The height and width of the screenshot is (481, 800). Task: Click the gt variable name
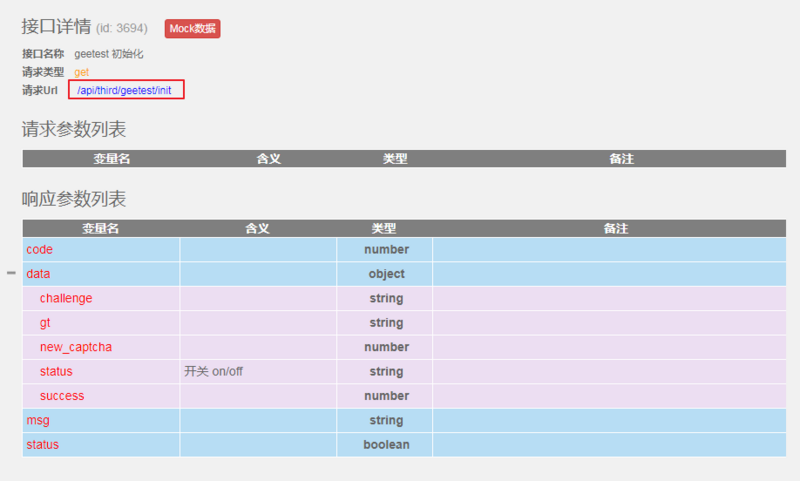coord(46,323)
